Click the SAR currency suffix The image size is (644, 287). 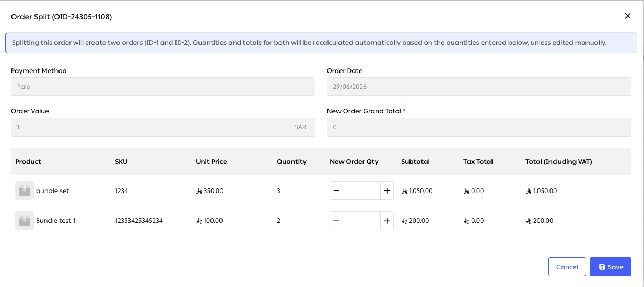pos(302,127)
